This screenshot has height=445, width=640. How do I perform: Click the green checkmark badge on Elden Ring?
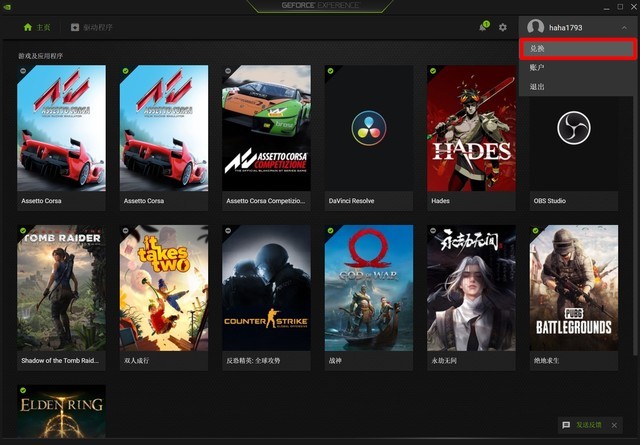pos(23,390)
